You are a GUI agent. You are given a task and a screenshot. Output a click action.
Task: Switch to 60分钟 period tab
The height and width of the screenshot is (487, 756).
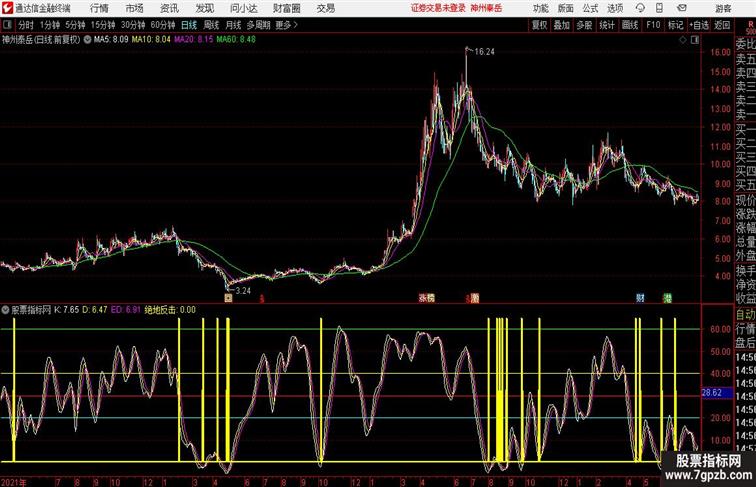point(163,25)
